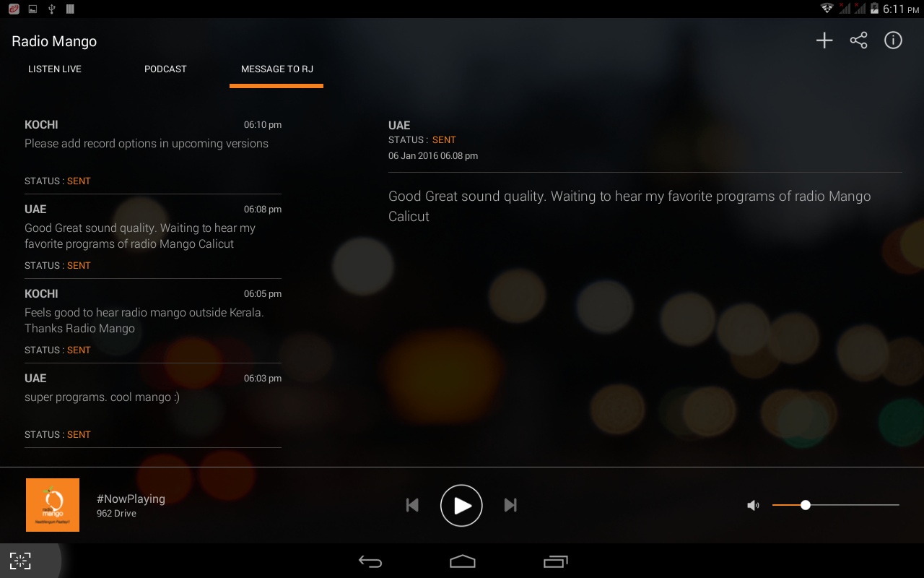Viewport: 924px width, 578px height.
Task: Tap the screenshot capture icon in the corner
Action: pyautogui.click(x=20, y=561)
